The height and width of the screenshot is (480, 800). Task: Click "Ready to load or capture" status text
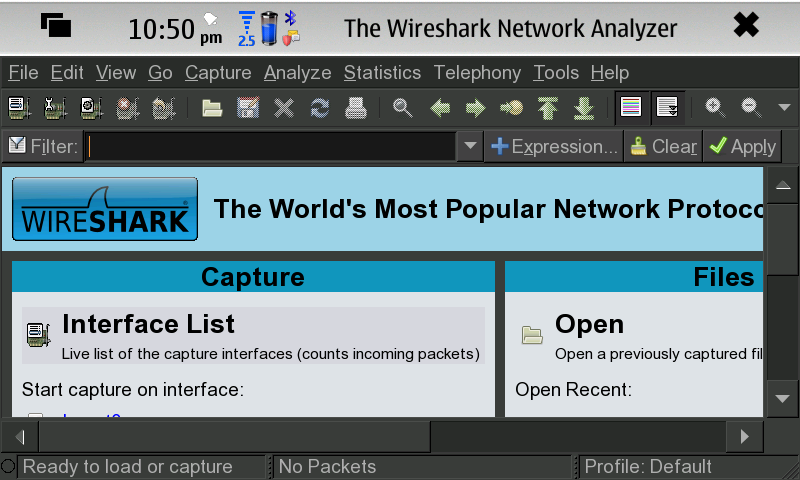tap(128, 466)
